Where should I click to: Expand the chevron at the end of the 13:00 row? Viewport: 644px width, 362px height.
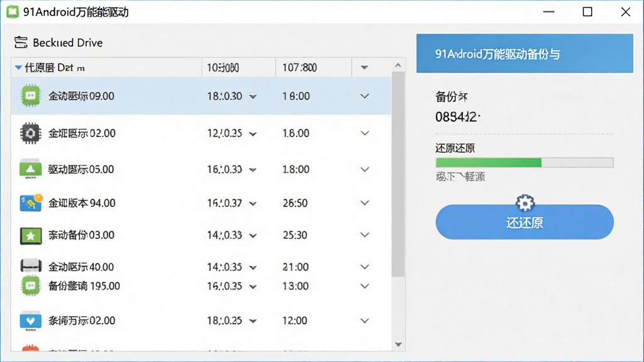(365, 286)
